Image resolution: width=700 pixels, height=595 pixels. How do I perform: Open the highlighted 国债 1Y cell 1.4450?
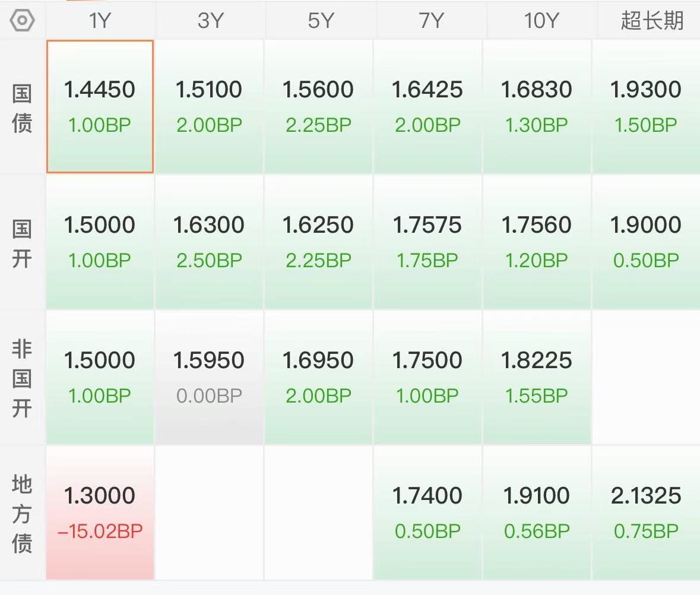pyautogui.click(x=100, y=107)
